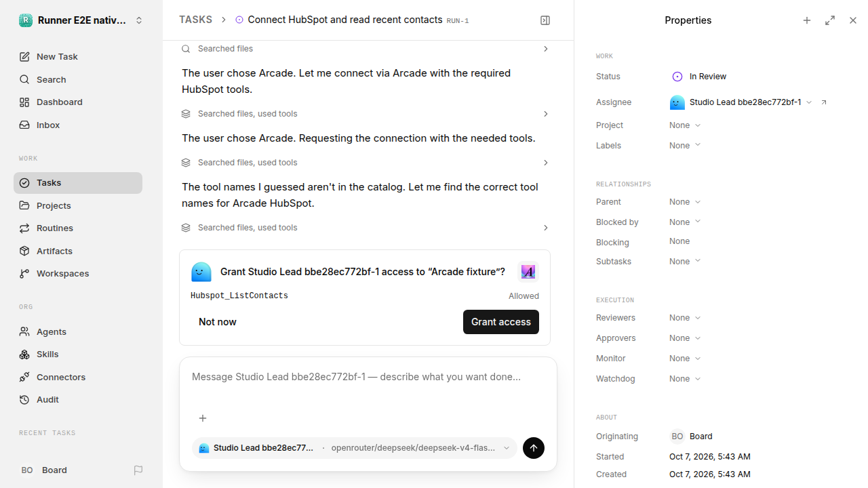Open the Labels None dropdown

tap(685, 146)
